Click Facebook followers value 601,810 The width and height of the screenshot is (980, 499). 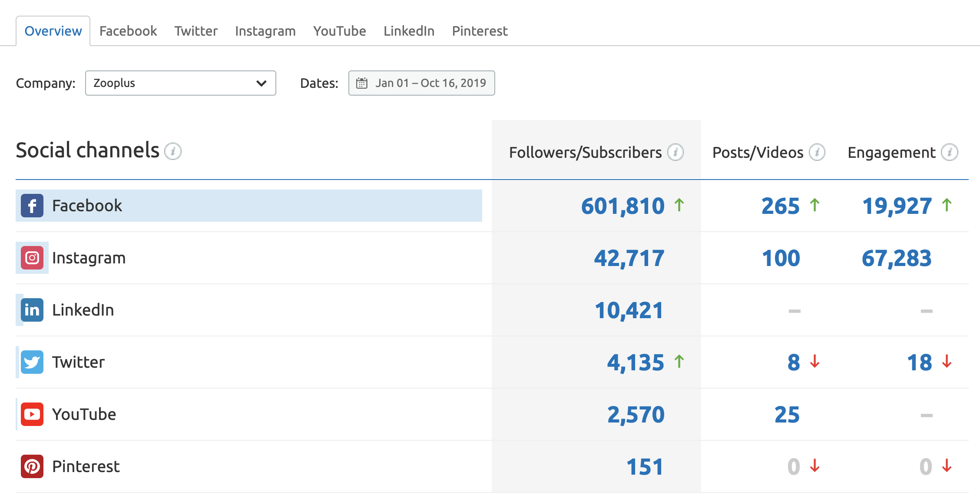623,206
